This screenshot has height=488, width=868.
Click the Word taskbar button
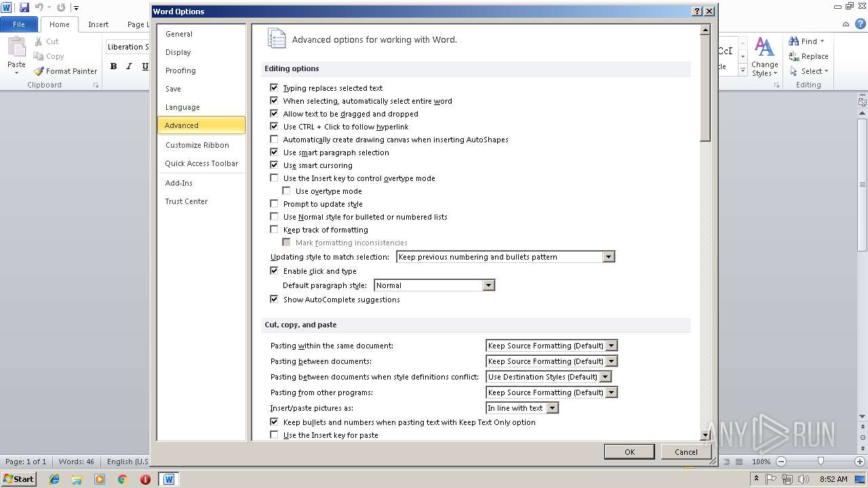(x=169, y=479)
